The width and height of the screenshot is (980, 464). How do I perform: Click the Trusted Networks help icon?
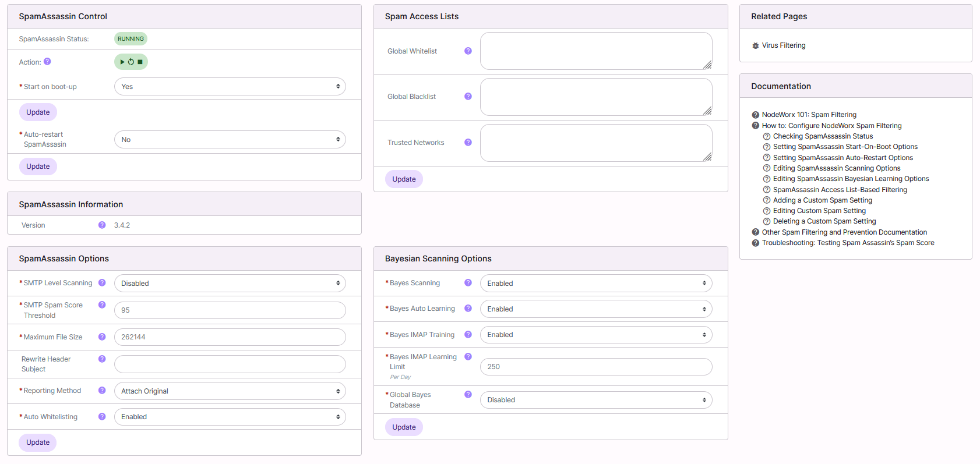[468, 143]
